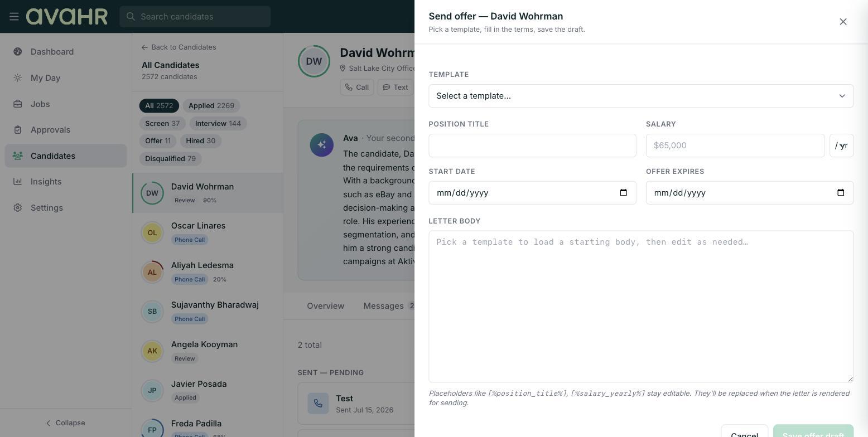Focus the Search candidates field
This screenshot has height=437, width=868.
click(195, 17)
